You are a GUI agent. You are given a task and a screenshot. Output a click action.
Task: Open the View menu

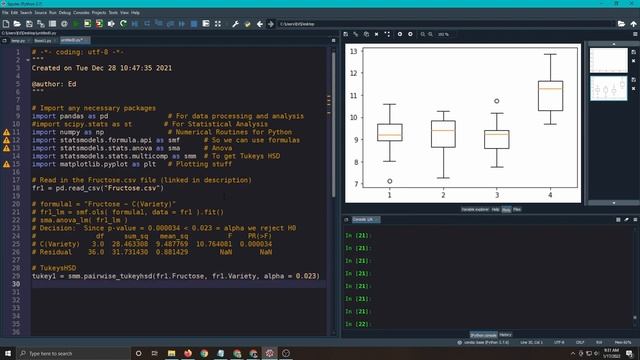[124, 13]
